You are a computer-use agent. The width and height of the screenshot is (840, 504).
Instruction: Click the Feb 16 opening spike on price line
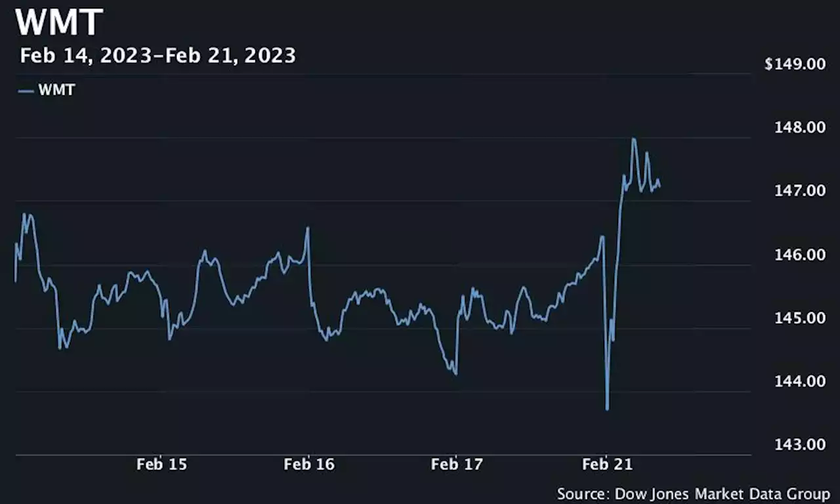coord(308,228)
